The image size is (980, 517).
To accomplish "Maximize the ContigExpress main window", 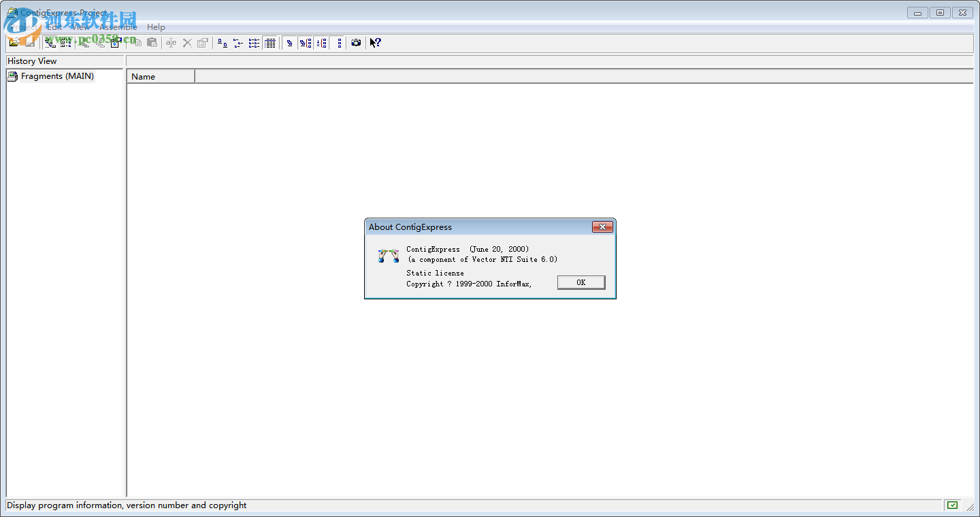I will pos(940,12).
